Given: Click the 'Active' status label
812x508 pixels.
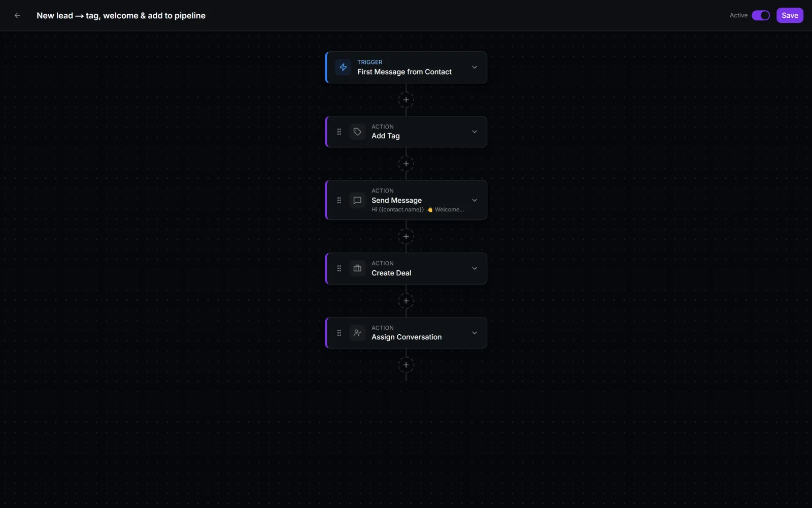Looking at the screenshot, I should pos(738,15).
